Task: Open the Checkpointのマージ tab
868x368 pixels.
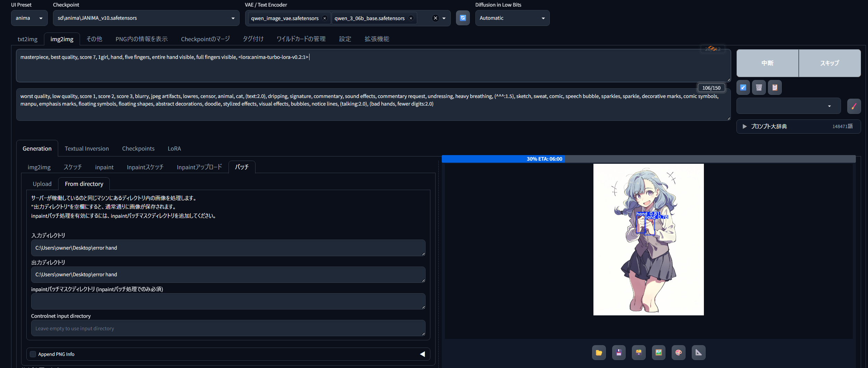Action: pos(205,39)
